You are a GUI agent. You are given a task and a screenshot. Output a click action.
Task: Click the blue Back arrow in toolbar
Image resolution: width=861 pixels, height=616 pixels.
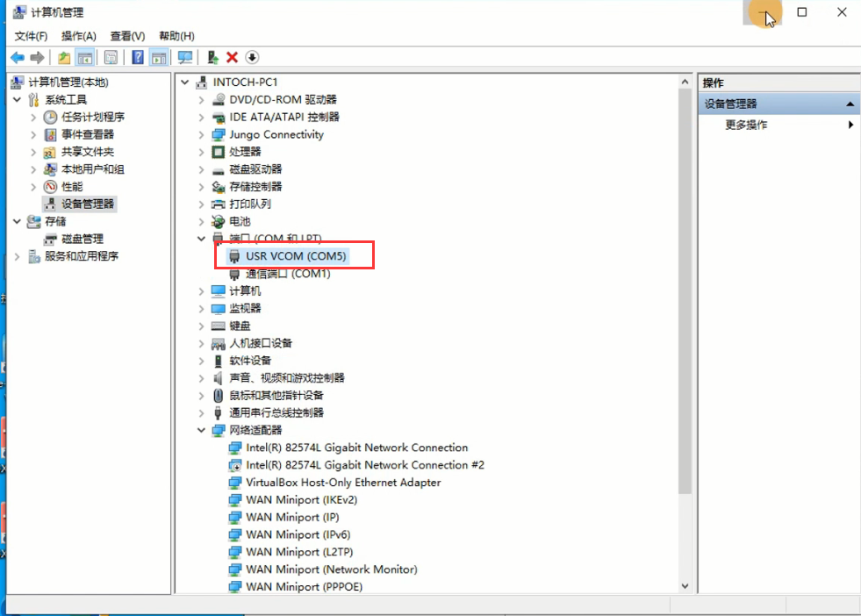pos(18,58)
